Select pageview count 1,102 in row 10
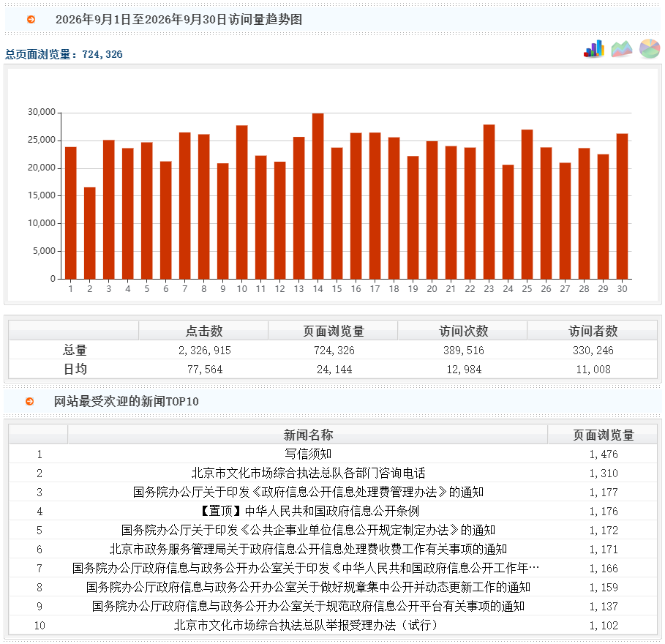The width and height of the screenshot is (665, 644). [x=604, y=625]
